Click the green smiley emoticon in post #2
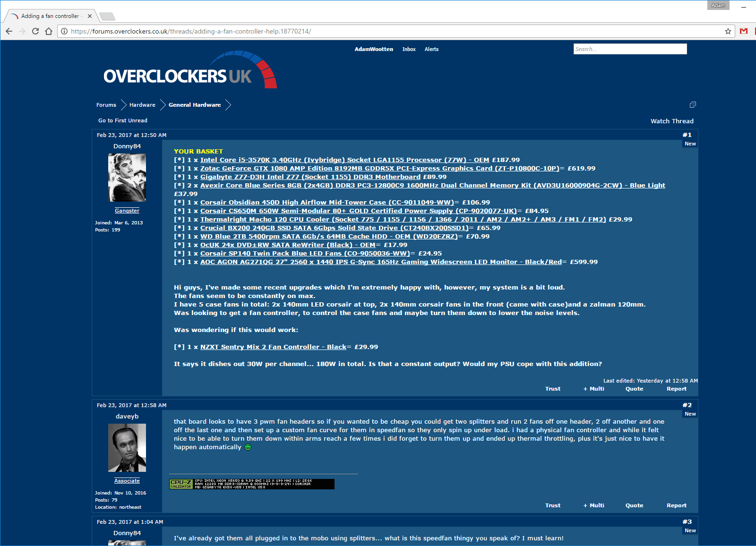Screen dimensions: 756x546 click(x=248, y=447)
